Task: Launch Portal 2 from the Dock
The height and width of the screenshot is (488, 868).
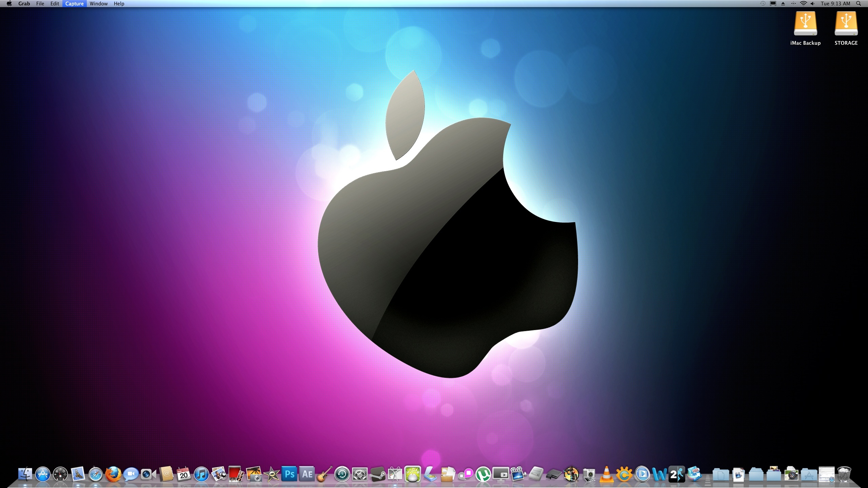Action: pyautogui.click(x=677, y=474)
